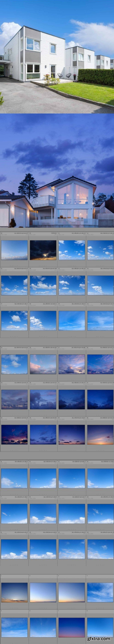Select dark stormy sunburst sky thumbnail, cell 50
The image size is (114, 644).
[43, 250]
